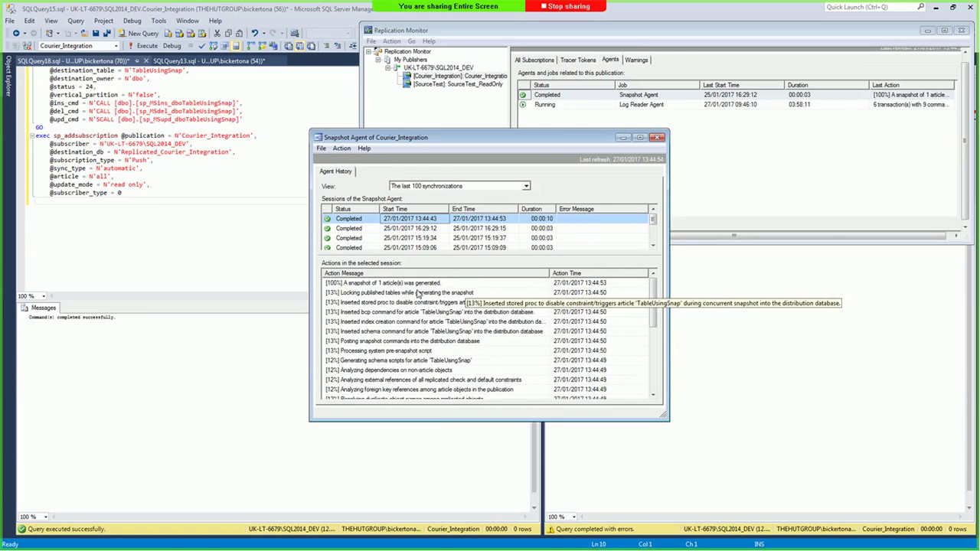980x551 pixels.
Task: Switch to the Warnings tab
Action: [636, 60]
